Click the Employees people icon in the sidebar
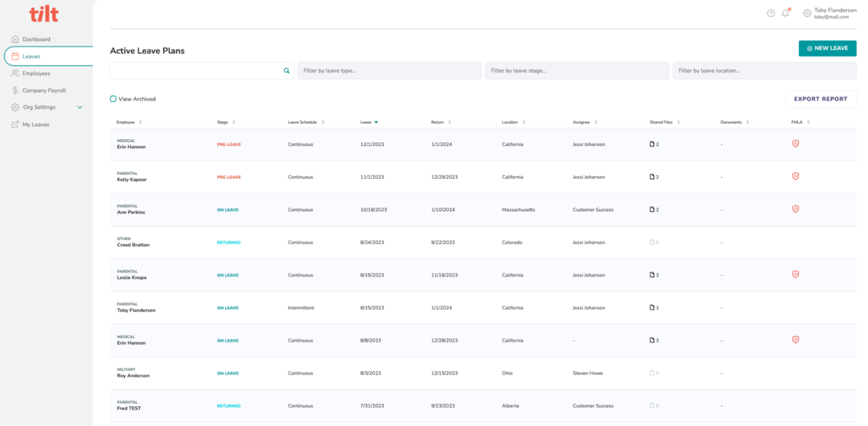 [14, 73]
